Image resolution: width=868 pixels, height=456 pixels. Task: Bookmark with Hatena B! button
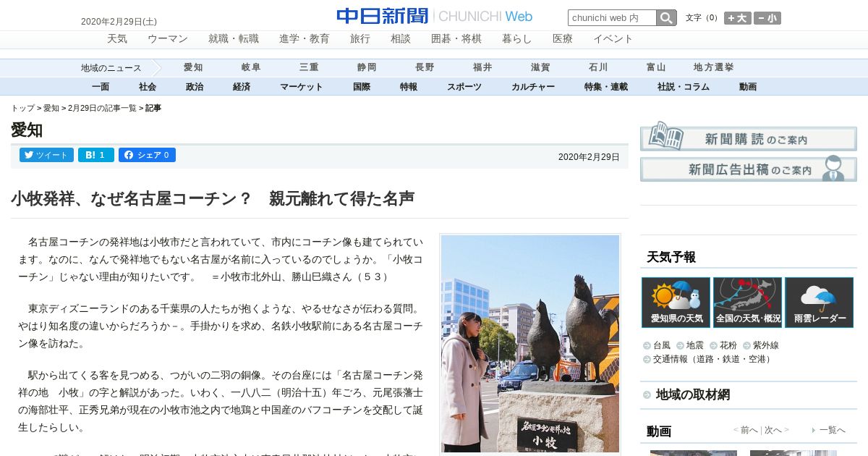[96, 155]
